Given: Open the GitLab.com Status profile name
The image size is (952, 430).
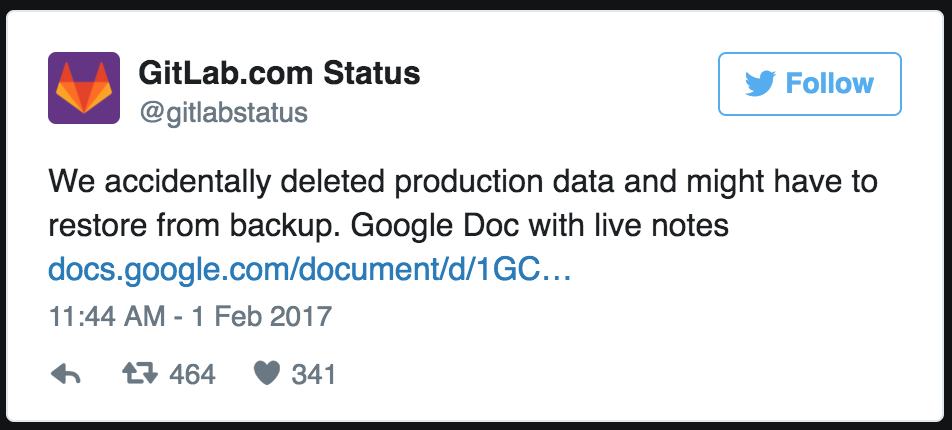Looking at the screenshot, I should [278, 73].
